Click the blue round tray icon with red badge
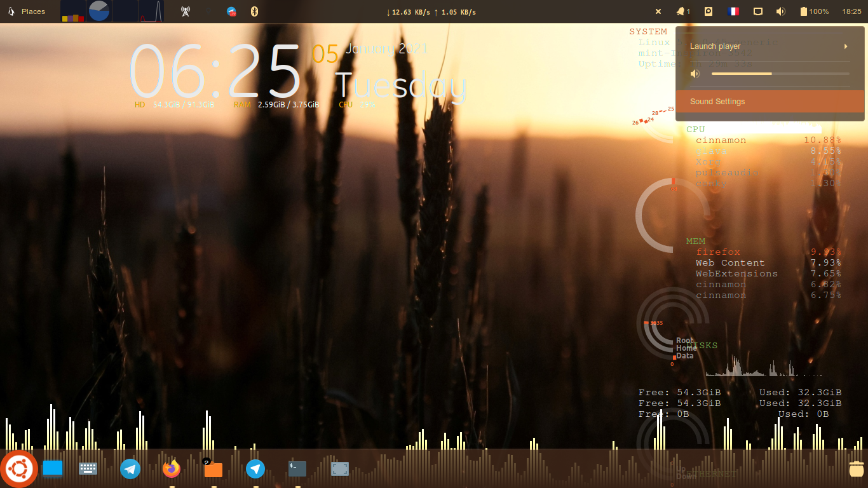Viewport: 868px width, 488px height. tap(232, 11)
